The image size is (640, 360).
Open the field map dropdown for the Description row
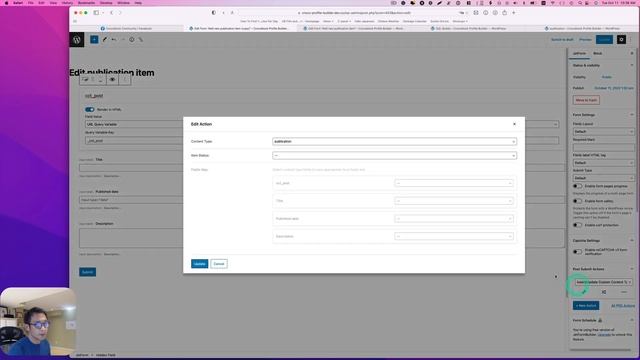point(453,236)
